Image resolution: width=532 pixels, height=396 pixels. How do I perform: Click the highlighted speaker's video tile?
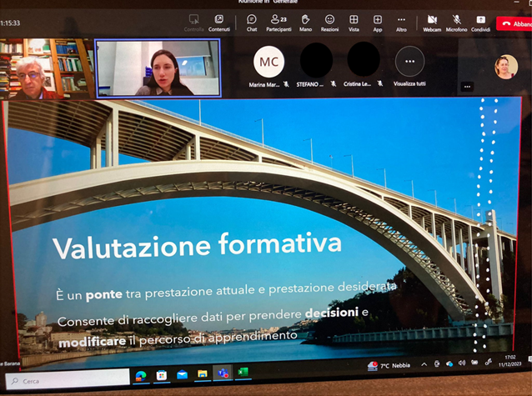click(x=158, y=68)
